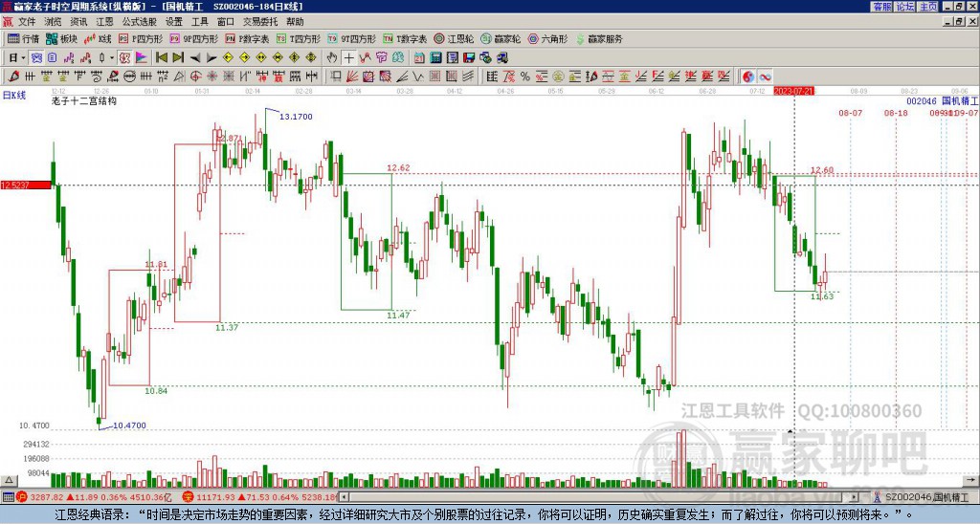Viewport: 980px width, 524px height.
Task: Open the 板块 sector view
Action: click(x=61, y=38)
